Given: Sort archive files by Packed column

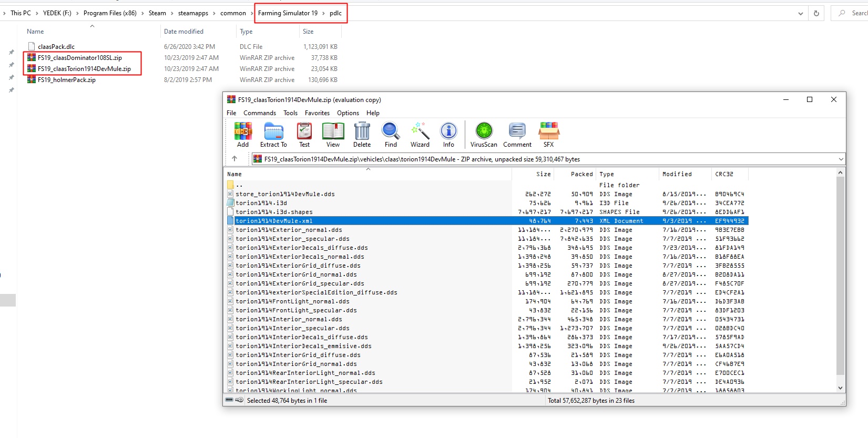Looking at the screenshot, I should 581,174.
